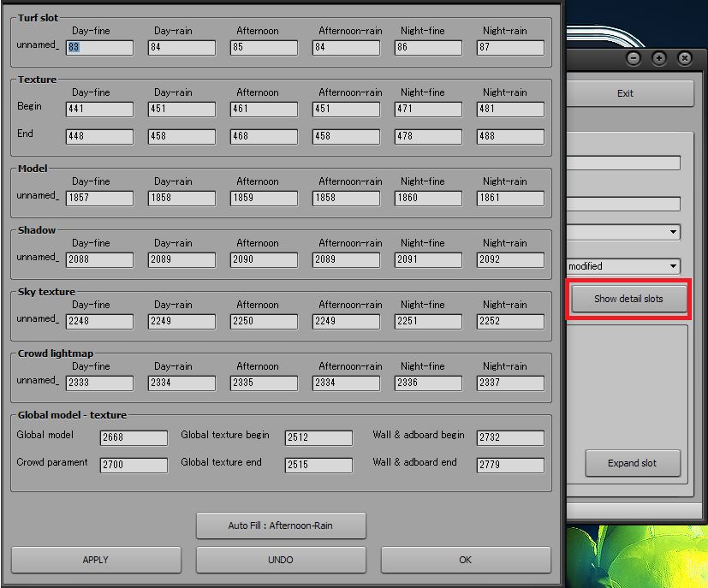
Task: Focus the Global model input field
Action: pyautogui.click(x=134, y=438)
